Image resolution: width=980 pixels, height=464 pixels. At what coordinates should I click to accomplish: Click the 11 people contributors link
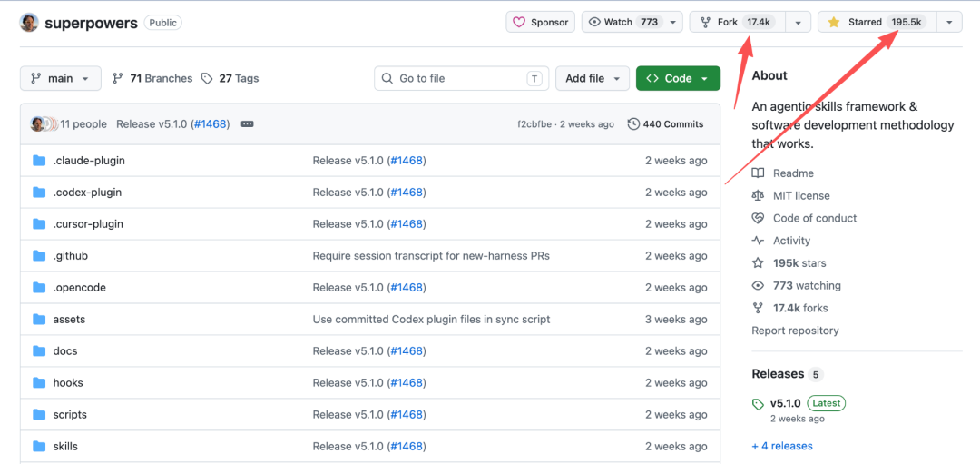click(83, 123)
